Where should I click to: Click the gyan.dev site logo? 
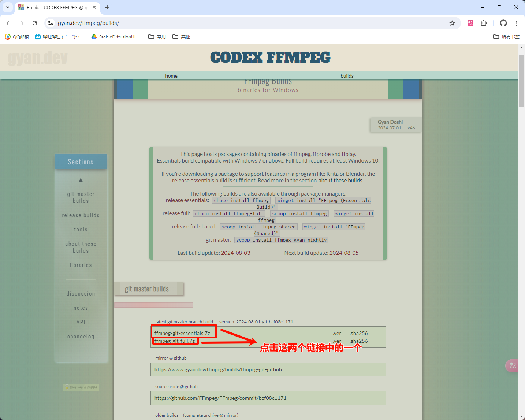point(38,58)
